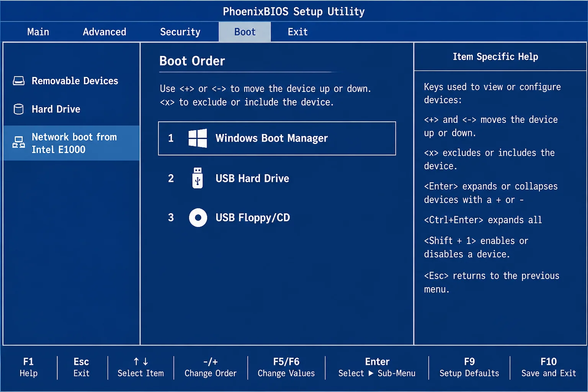Open the Security tab
Image resolution: width=588 pixels, height=392 pixels.
(180, 32)
